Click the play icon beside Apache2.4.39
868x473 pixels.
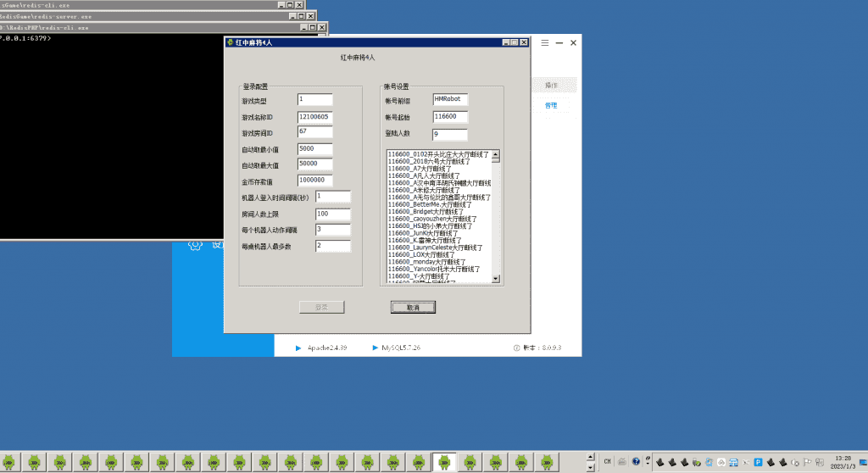(x=298, y=348)
